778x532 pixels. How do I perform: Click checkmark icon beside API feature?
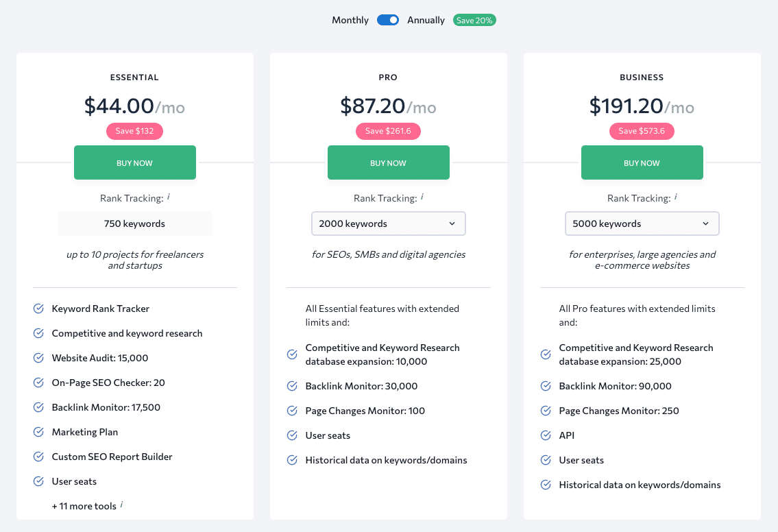tap(546, 435)
